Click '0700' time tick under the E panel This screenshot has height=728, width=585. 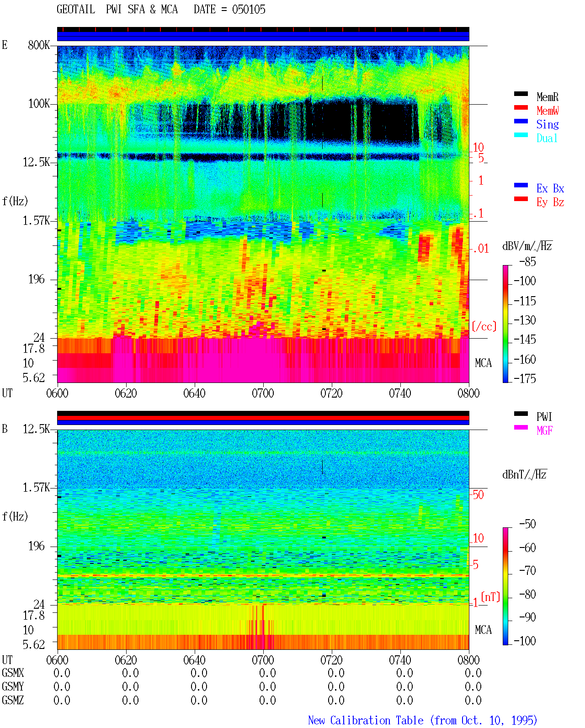click(263, 393)
